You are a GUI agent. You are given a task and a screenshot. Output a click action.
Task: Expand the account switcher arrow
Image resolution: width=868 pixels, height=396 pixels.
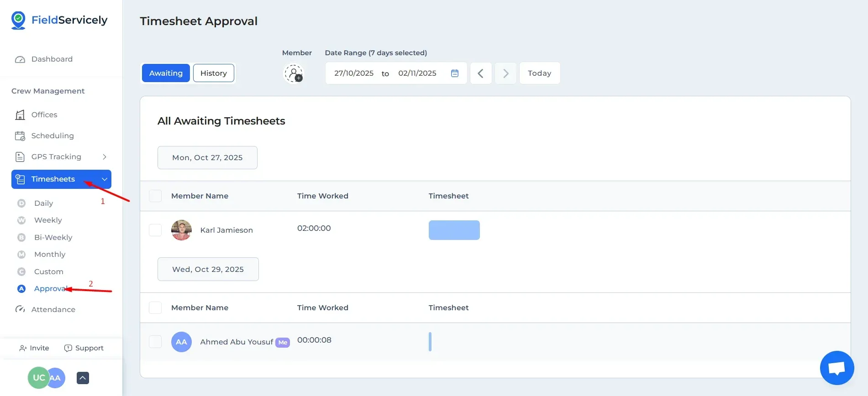(83, 378)
